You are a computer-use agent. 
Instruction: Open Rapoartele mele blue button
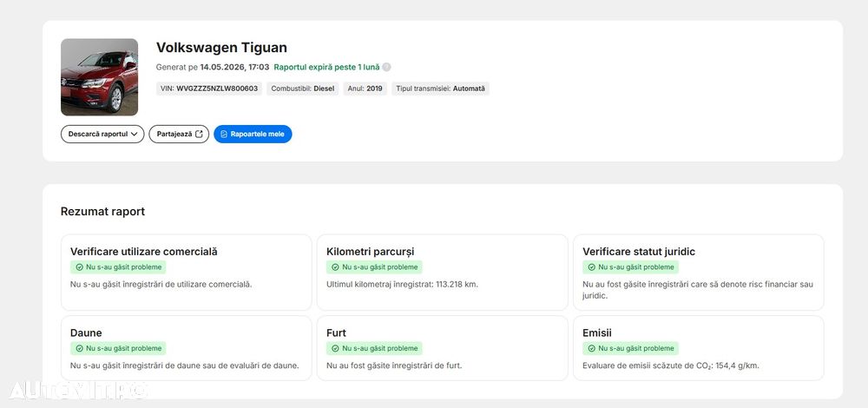click(253, 134)
